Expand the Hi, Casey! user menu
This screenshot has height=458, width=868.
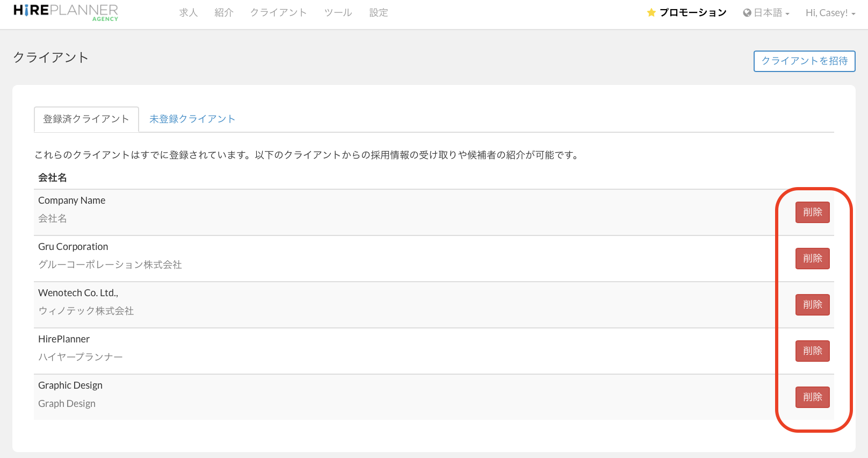tap(830, 13)
